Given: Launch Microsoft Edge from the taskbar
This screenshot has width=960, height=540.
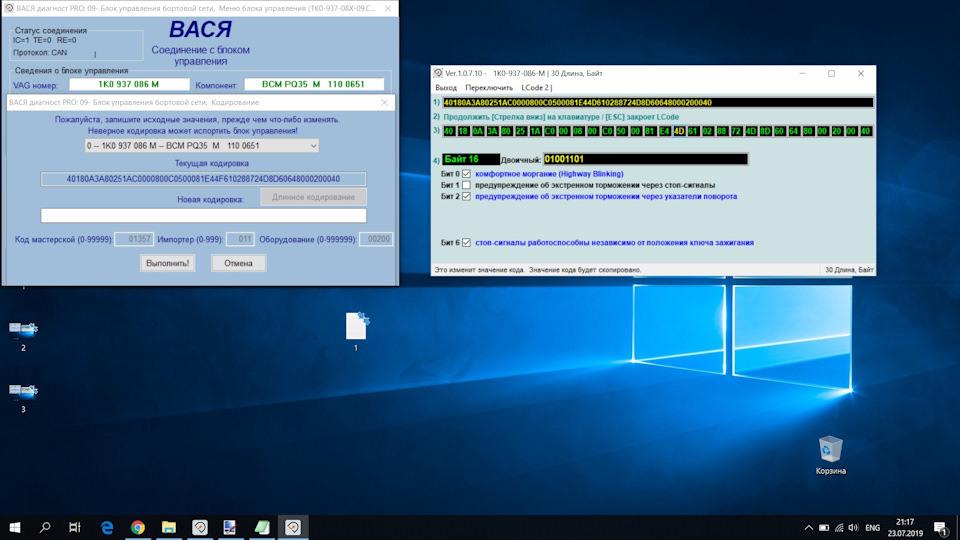Looking at the screenshot, I should 107,527.
